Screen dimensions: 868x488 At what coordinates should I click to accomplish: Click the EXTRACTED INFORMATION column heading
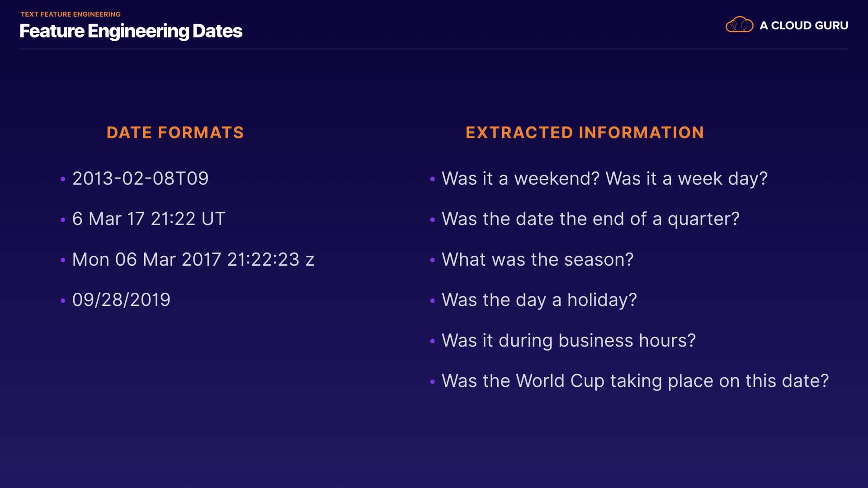click(x=585, y=132)
